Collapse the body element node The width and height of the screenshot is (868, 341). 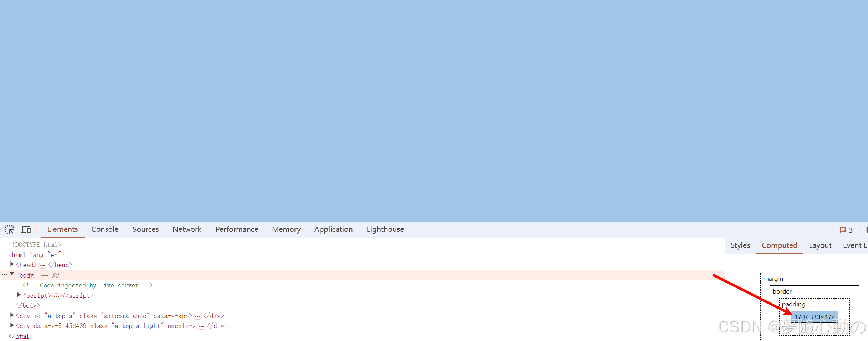click(x=12, y=274)
